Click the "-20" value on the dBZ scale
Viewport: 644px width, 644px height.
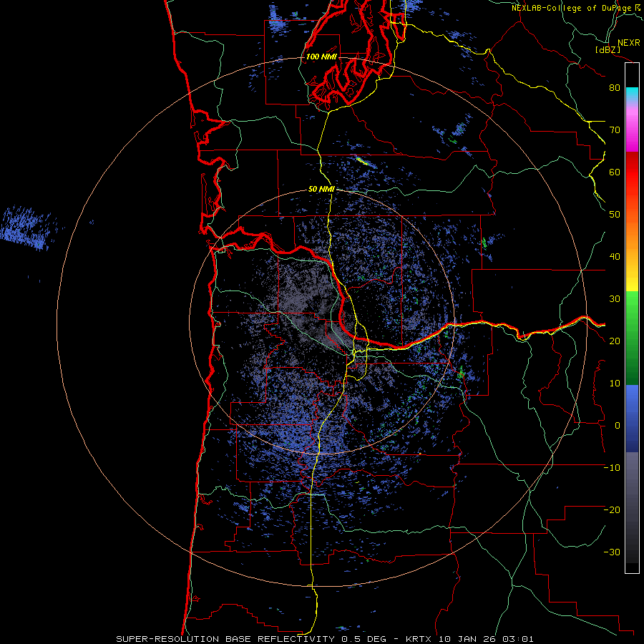[x=612, y=509]
